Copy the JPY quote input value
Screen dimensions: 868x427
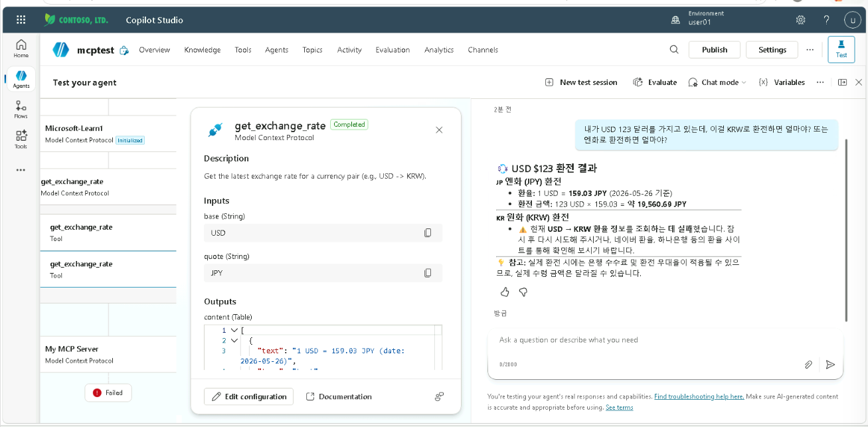point(428,273)
